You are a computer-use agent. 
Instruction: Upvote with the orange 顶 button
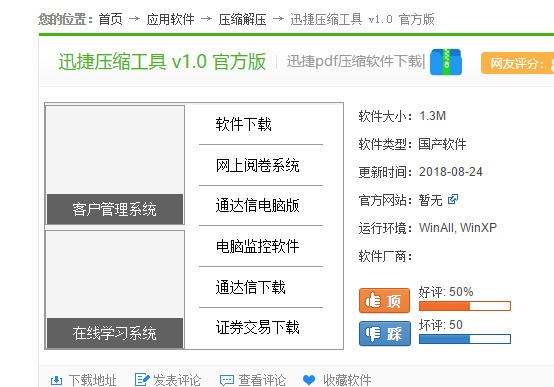click(384, 301)
